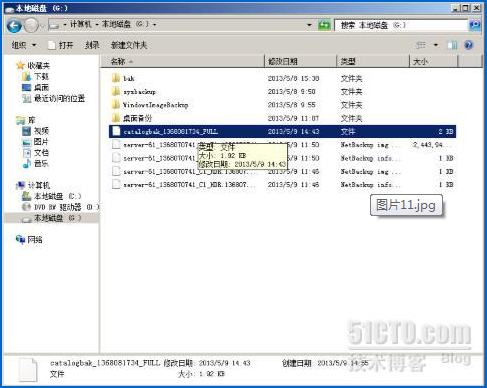Click 新建文件夹 button
487x388 pixels.
pos(129,45)
